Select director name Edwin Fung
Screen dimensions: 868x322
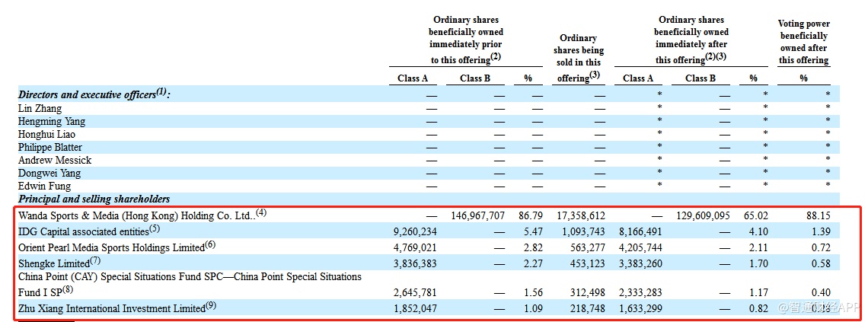(44, 186)
